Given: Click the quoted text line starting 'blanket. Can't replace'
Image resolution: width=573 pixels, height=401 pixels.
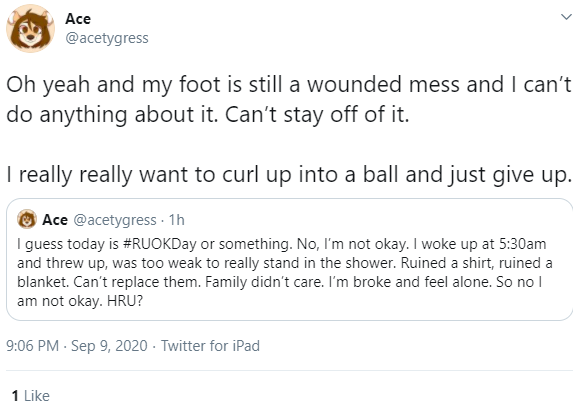Looking at the screenshot, I should pos(280,282).
